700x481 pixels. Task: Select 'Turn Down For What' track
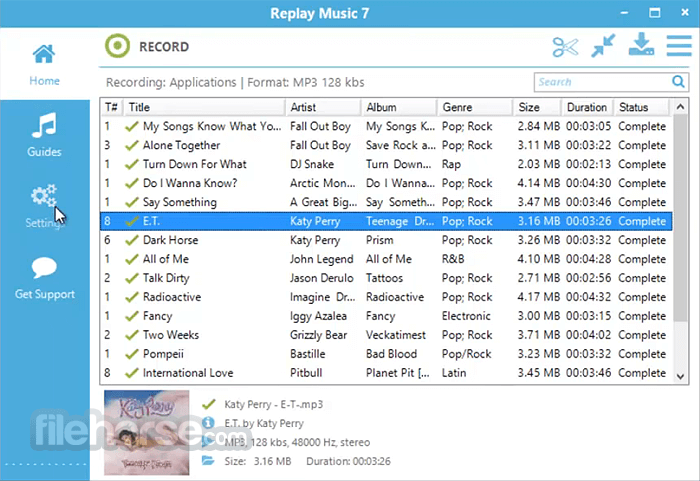click(x=386, y=164)
